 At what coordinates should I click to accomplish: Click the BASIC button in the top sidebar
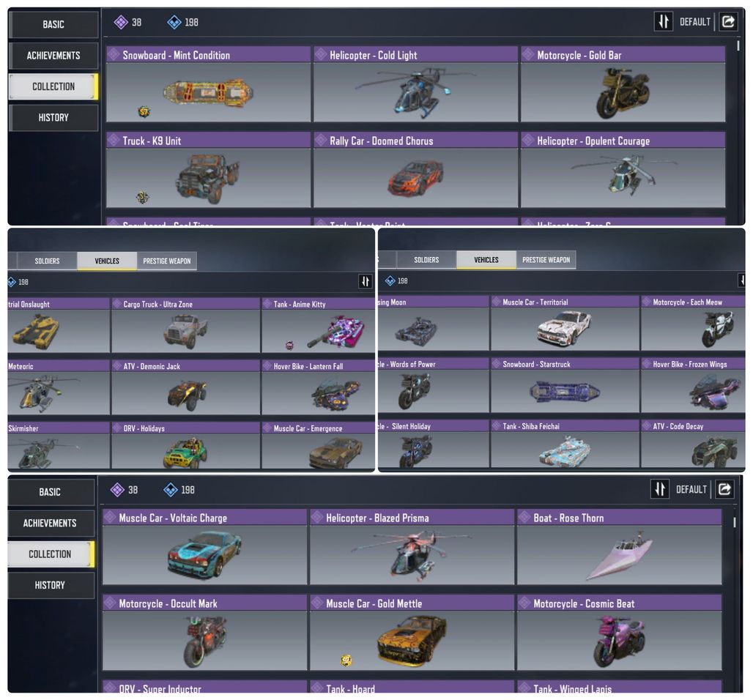coord(53,24)
